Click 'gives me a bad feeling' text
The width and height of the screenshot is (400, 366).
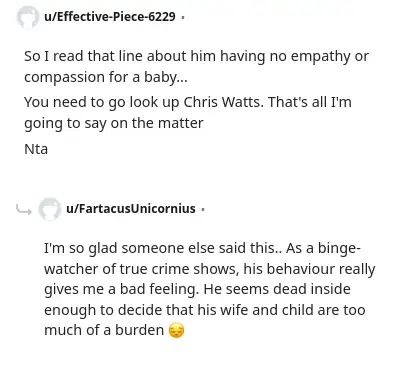(x=121, y=290)
